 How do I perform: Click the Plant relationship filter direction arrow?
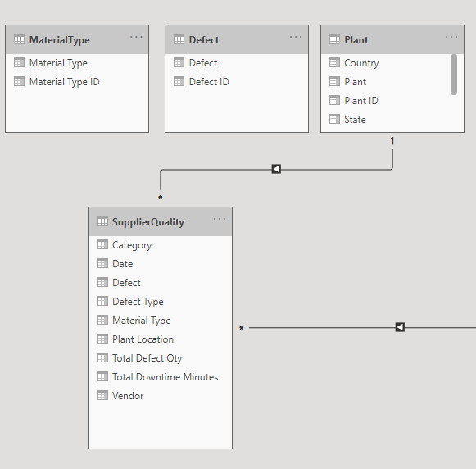coord(276,169)
